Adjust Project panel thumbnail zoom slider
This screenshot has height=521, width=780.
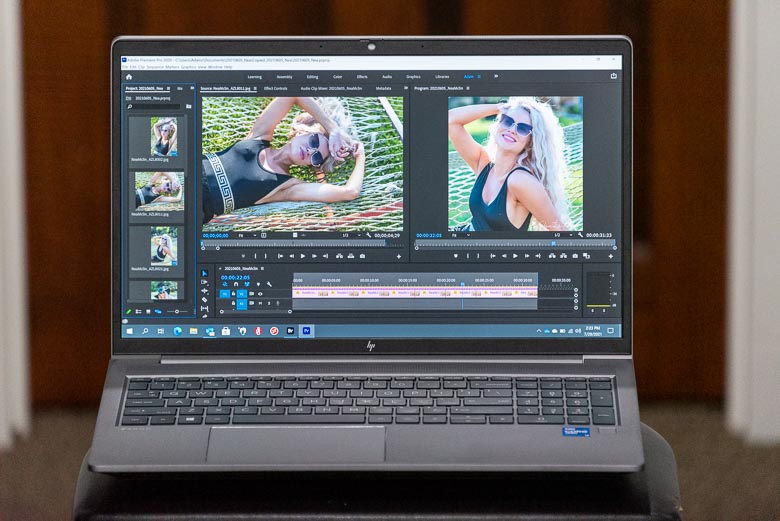[177, 312]
